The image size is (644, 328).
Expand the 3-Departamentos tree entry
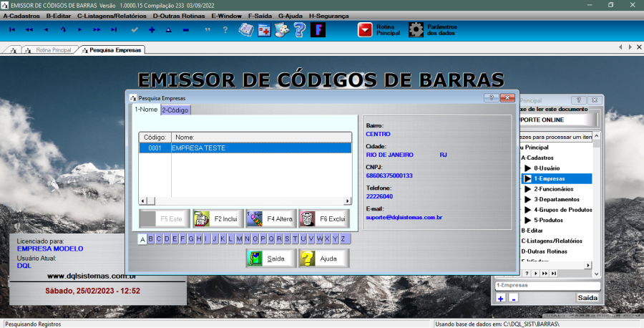tap(528, 199)
